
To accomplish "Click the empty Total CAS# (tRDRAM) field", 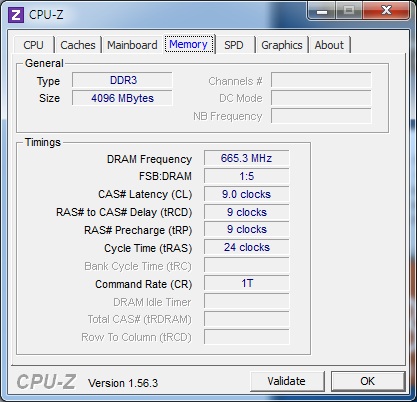I will tap(247, 319).
